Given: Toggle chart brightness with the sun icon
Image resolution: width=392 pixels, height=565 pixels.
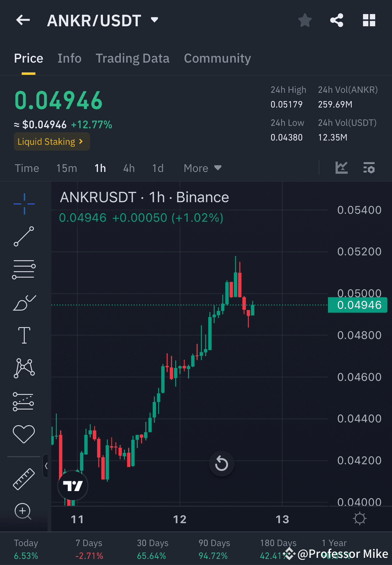Looking at the screenshot, I should (359, 519).
